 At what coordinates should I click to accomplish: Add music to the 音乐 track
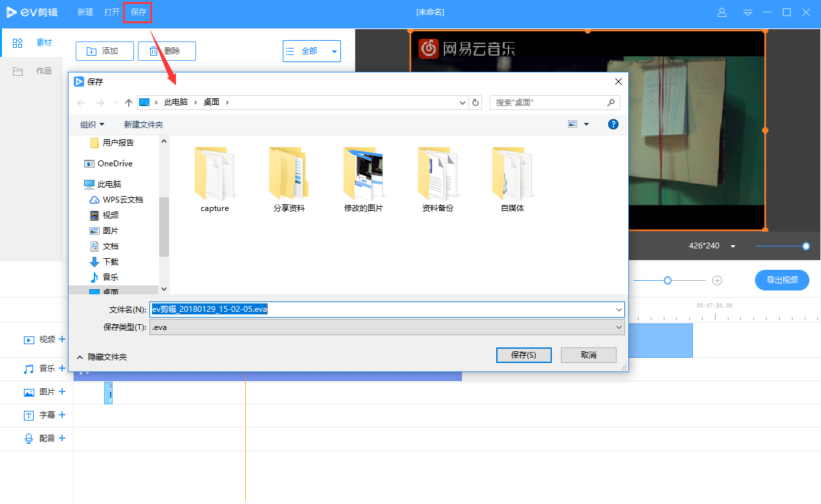(x=62, y=368)
